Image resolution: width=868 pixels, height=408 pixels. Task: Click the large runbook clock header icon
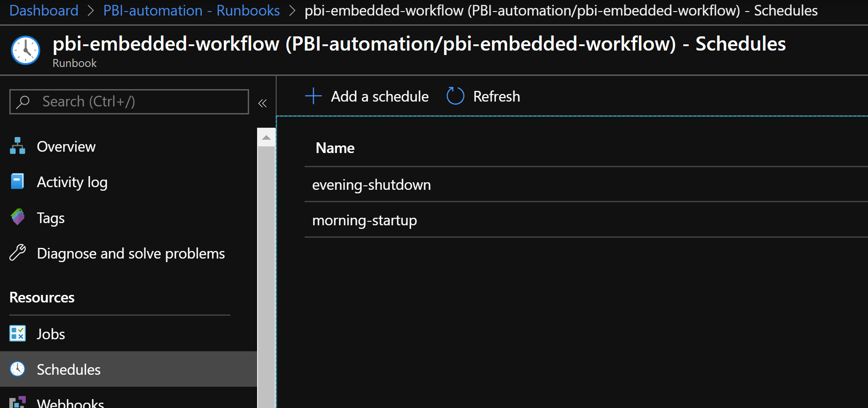pos(25,50)
